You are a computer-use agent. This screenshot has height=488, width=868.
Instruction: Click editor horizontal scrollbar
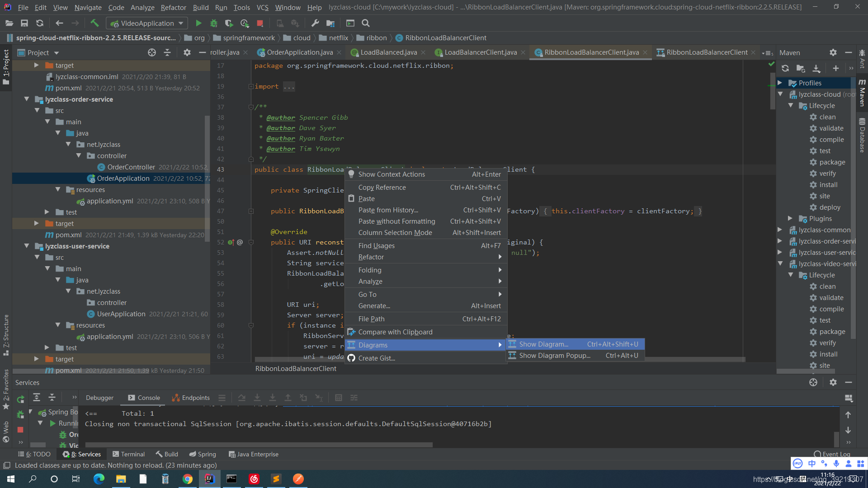[x=500, y=360]
